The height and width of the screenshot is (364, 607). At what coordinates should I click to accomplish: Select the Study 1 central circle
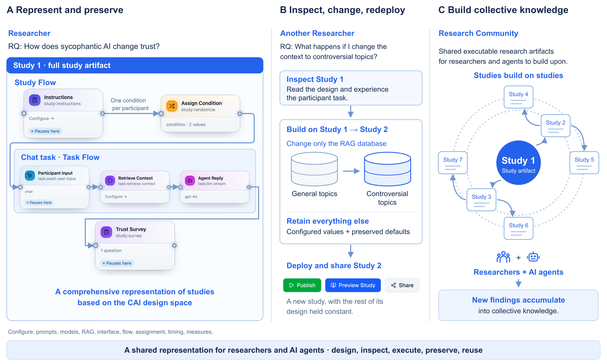(x=519, y=163)
